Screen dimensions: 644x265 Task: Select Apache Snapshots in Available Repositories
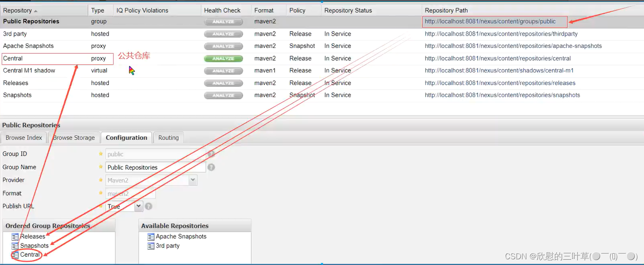[181, 236]
